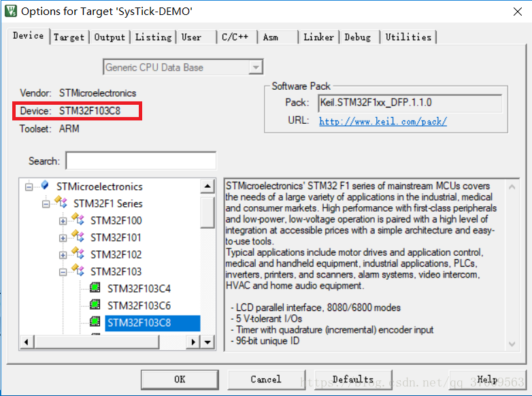
Task: Switch to the Target tab
Action: tap(69, 37)
